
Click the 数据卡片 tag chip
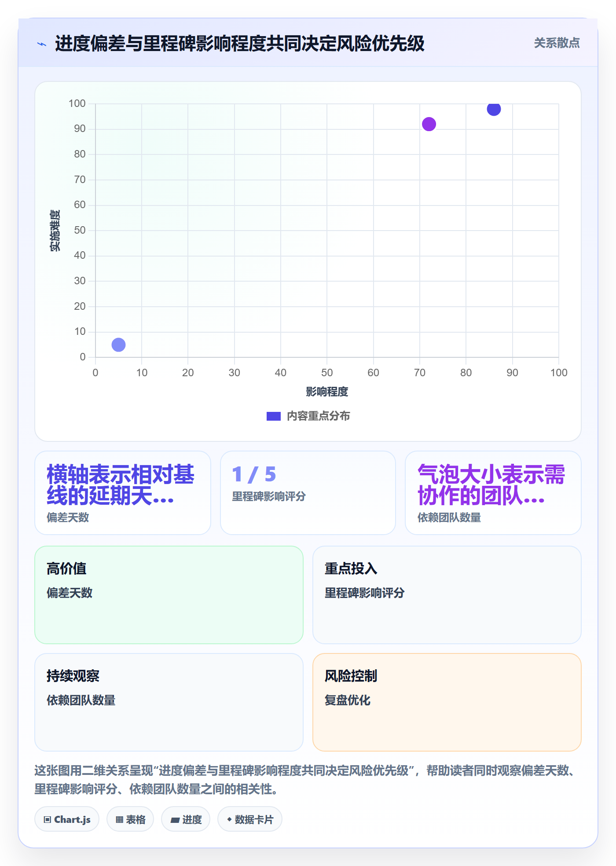click(250, 819)
